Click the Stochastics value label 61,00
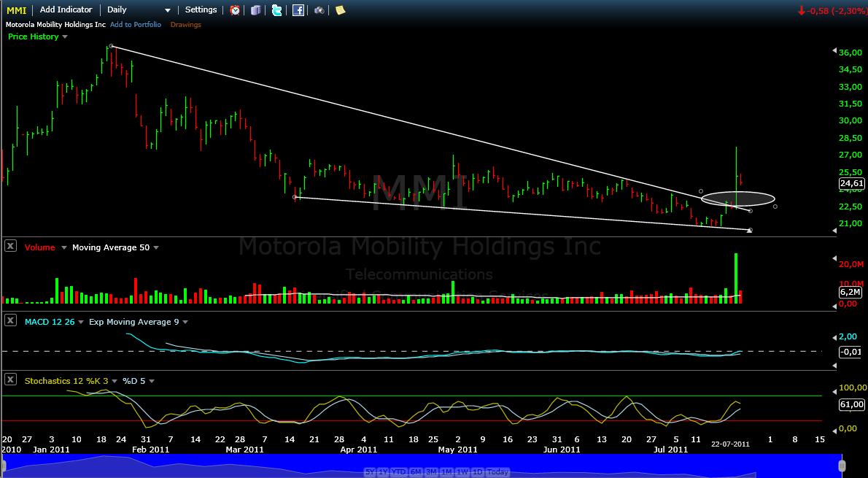Screen dimensions: 868x478 (x=851, y=405)
